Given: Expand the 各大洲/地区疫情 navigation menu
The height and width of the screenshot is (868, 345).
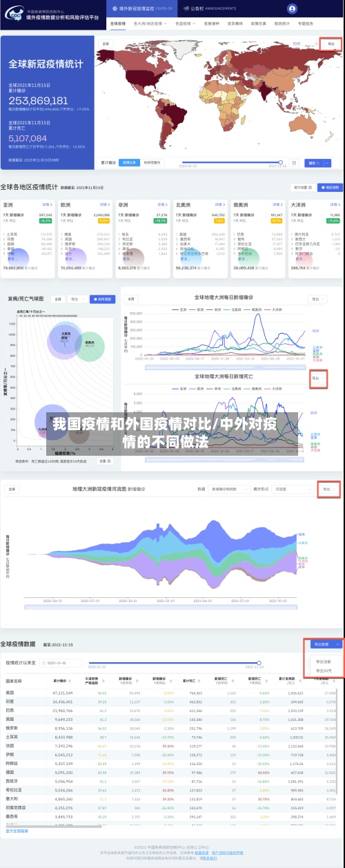Looking at the screenshot, I should tap(150, 23).
